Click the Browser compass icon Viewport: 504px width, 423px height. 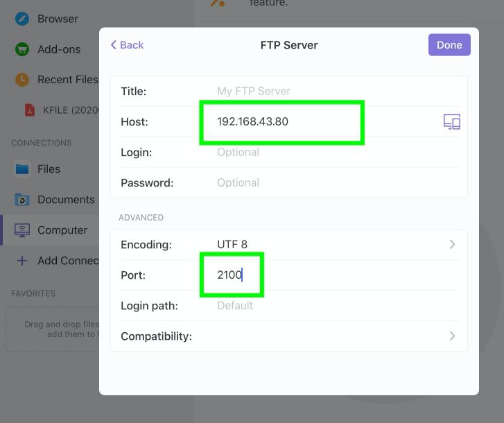tap(22, 19)
